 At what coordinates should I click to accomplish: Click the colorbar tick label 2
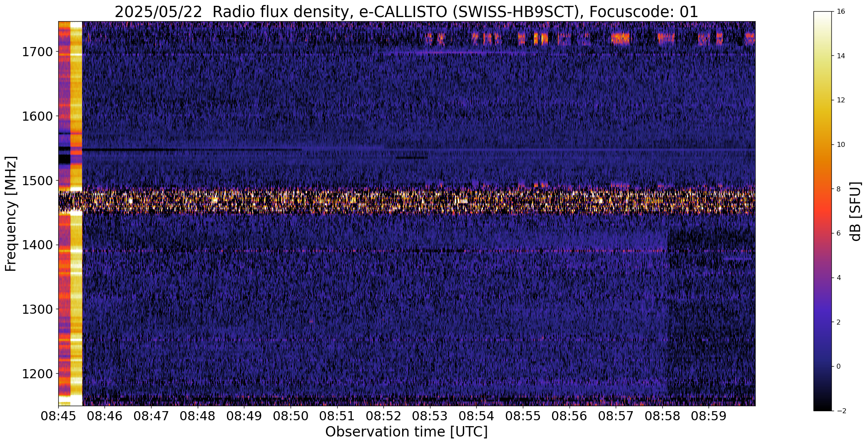[838, 322]
